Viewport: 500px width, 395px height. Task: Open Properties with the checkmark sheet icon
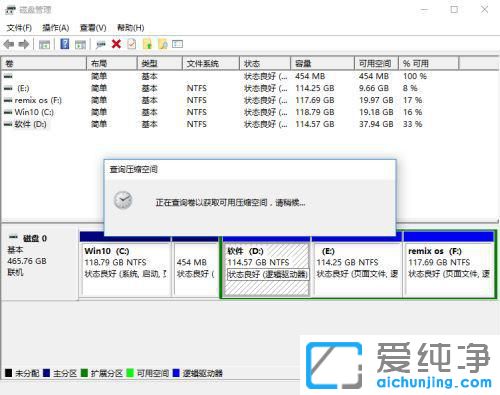pos(132,44)
